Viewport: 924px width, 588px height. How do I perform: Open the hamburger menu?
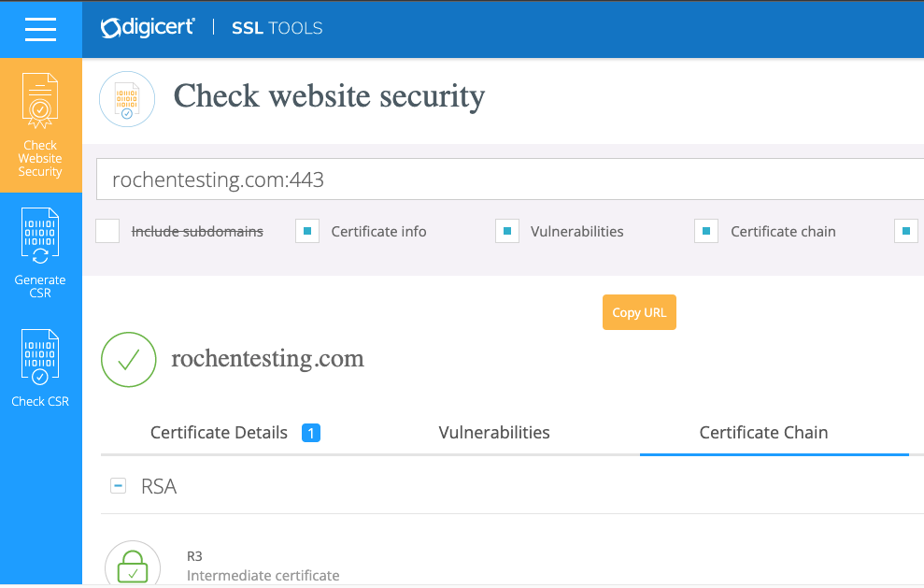[x=41, y=29]
